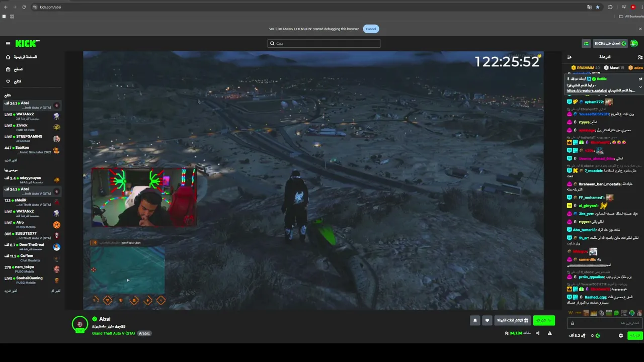Report the stream with the warning icon
Viewport: 644px width, 362px height.
(549, 333)
